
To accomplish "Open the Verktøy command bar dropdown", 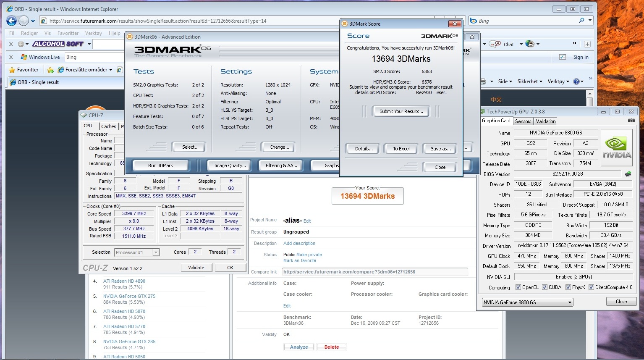I will click(558, 81).
